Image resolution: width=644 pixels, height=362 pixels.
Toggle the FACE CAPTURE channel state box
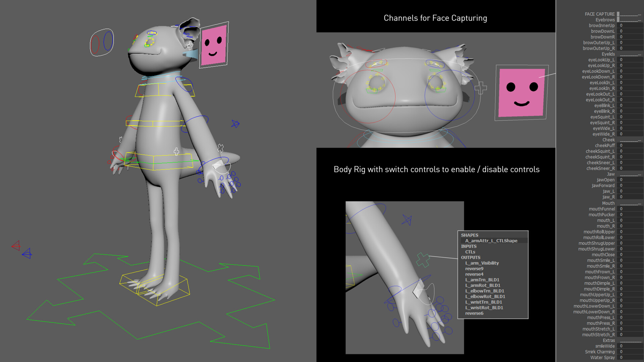pos(618,14)
